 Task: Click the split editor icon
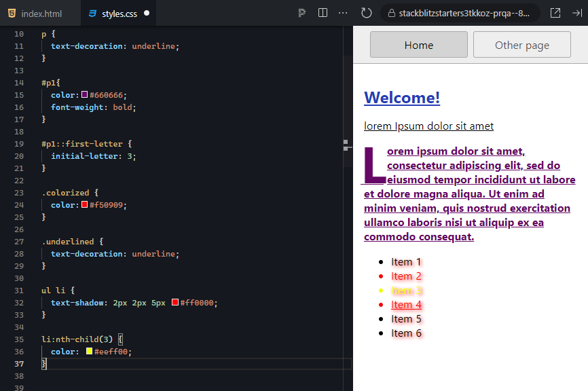coord(323,12)
